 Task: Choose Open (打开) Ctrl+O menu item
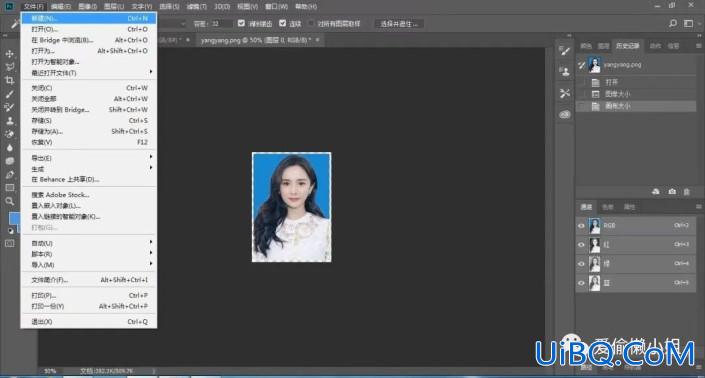(x=89, y=29)
